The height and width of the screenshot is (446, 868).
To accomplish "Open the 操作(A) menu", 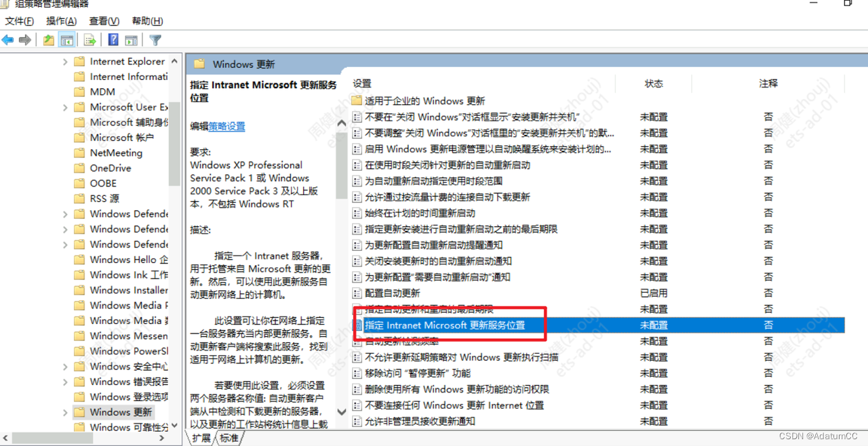I will coord(62,21).
